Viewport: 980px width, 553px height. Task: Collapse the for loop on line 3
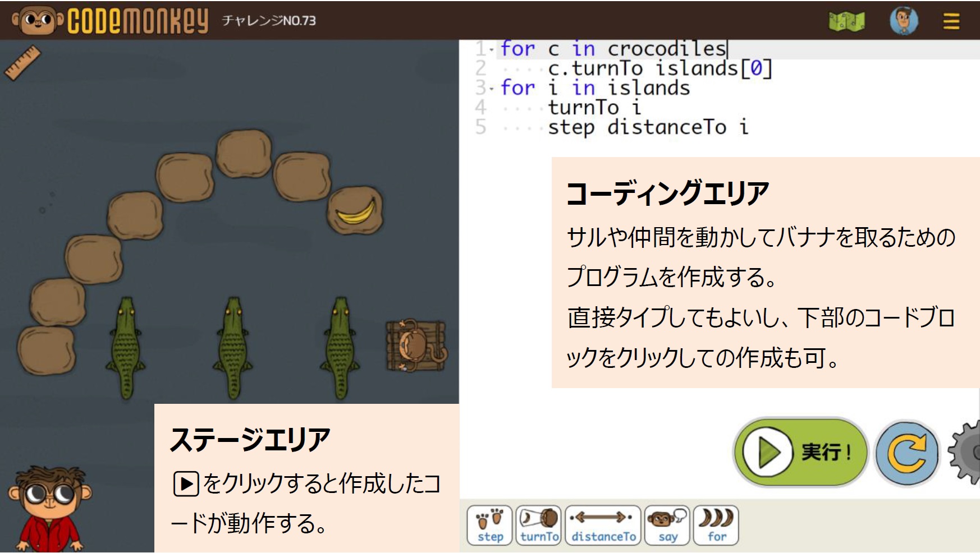492,89
